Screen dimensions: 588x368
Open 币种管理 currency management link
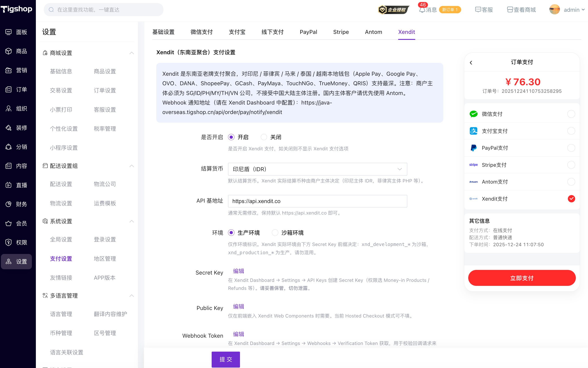pyautogui.click(x=61, y=333)
